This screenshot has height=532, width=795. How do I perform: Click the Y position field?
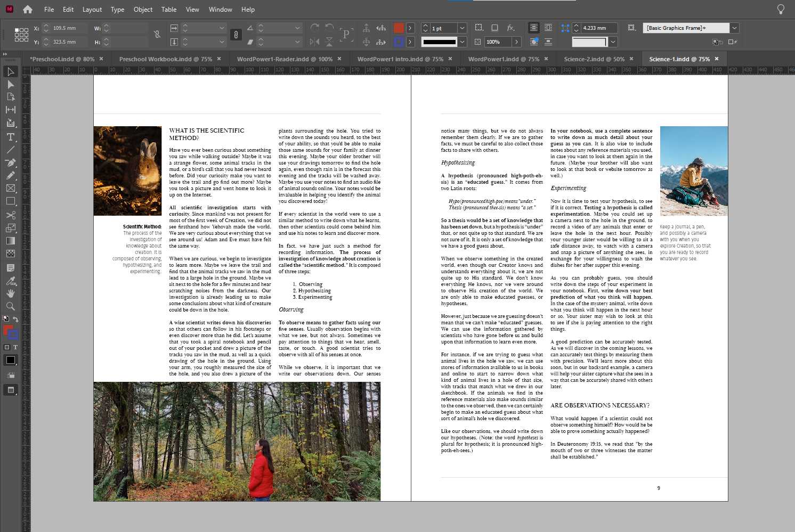pos(69,42)
